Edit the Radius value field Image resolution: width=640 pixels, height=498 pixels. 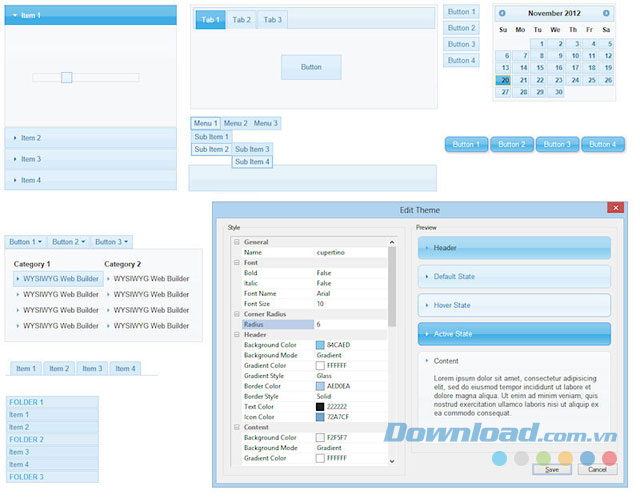click(350, 324)
